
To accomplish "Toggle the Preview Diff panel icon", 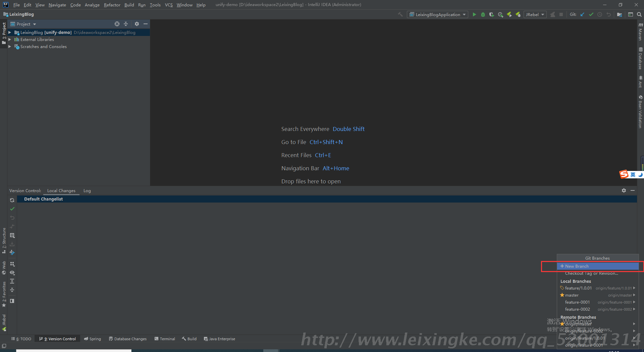I will pos(12,301).
